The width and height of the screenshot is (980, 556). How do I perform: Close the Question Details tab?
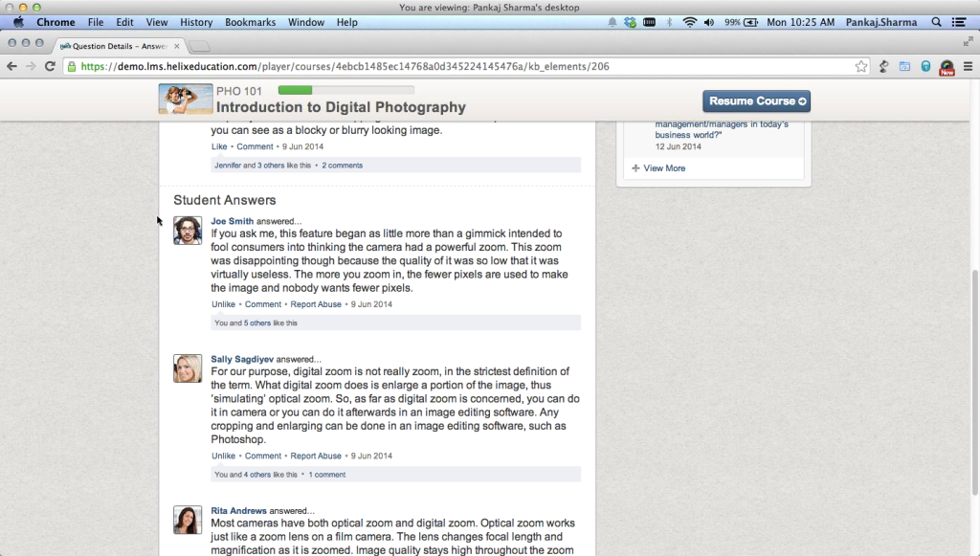coord(177,46)
